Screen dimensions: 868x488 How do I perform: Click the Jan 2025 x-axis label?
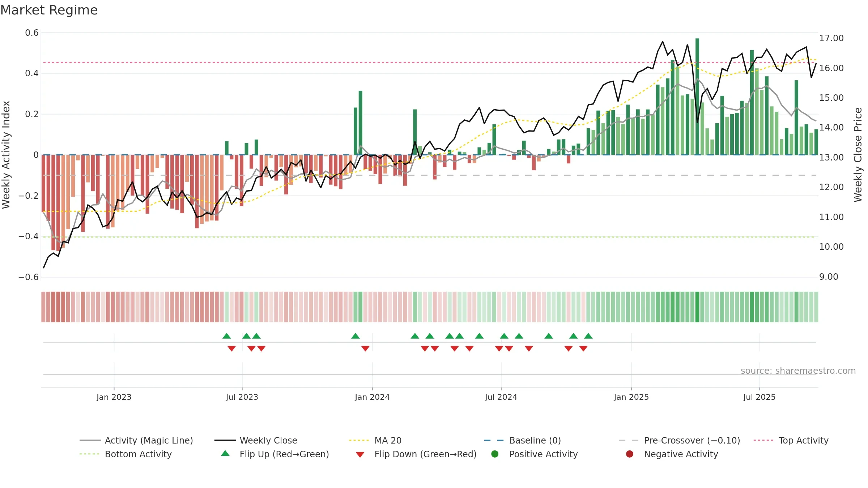pyautogui.click(x=631, y=397)
